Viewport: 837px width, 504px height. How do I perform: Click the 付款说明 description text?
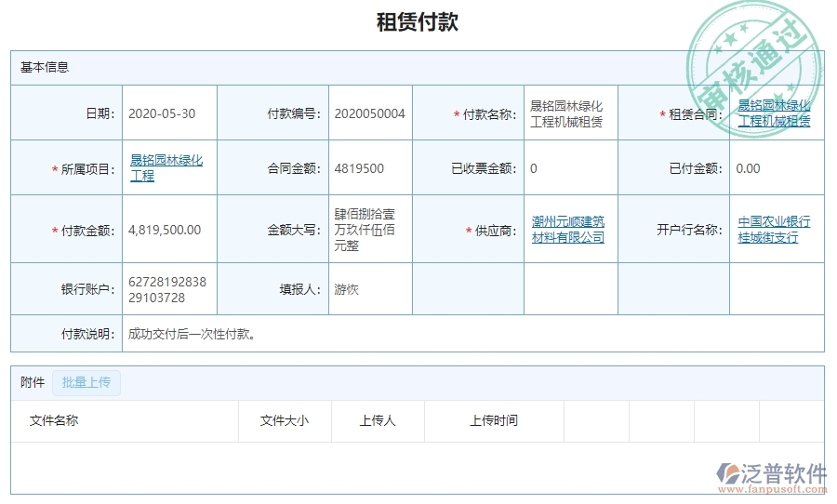coord(192,334)
